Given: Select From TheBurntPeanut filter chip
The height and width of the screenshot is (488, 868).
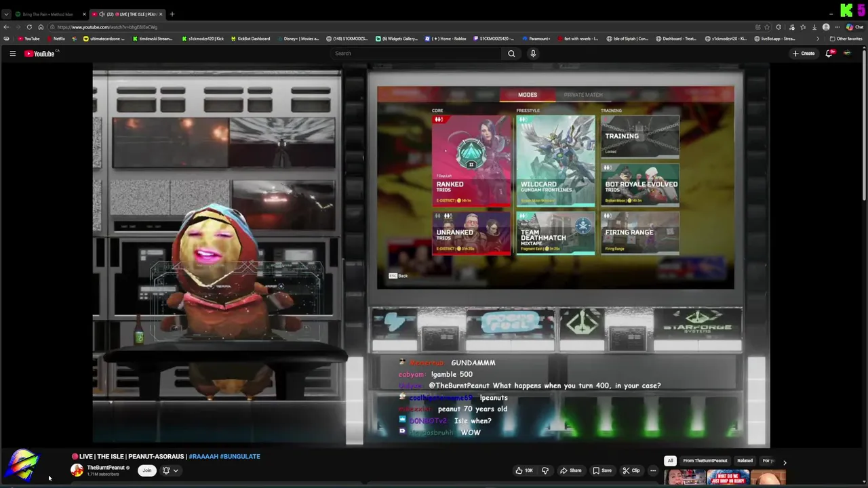Looking at the screenshot, I should pos(705,461).
